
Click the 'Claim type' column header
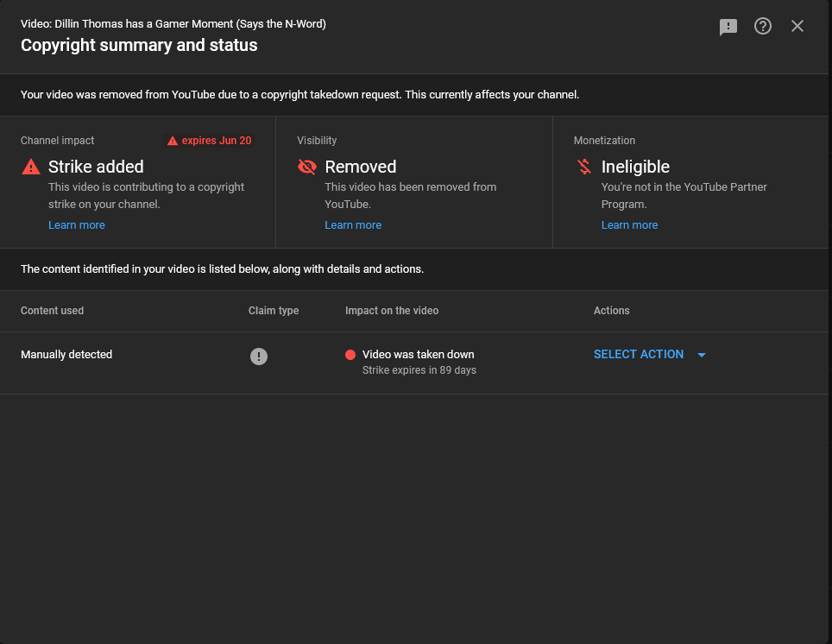(x=274, y=311)
